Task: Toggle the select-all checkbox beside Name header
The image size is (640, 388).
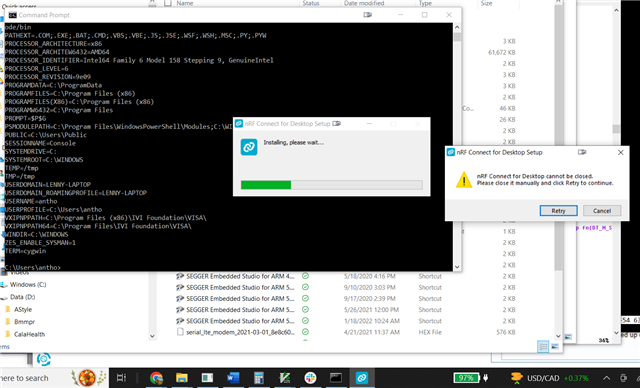Action: point(167,3)
